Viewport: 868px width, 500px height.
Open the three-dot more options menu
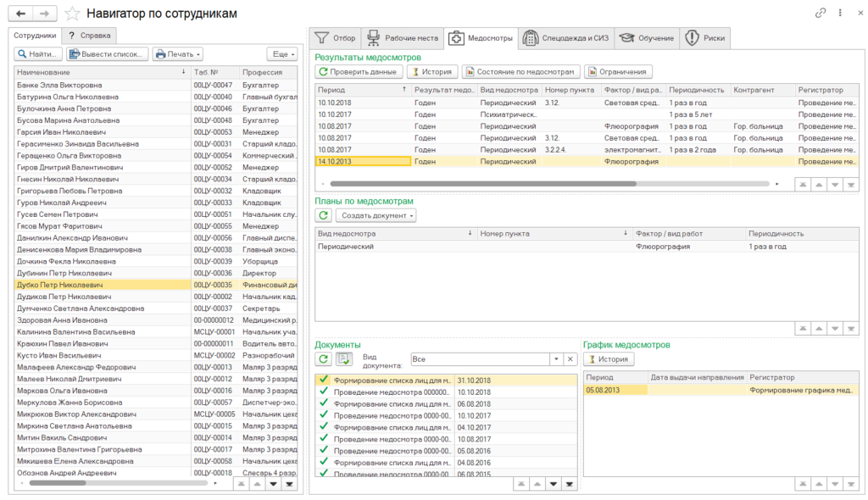(x=840, y=12)
